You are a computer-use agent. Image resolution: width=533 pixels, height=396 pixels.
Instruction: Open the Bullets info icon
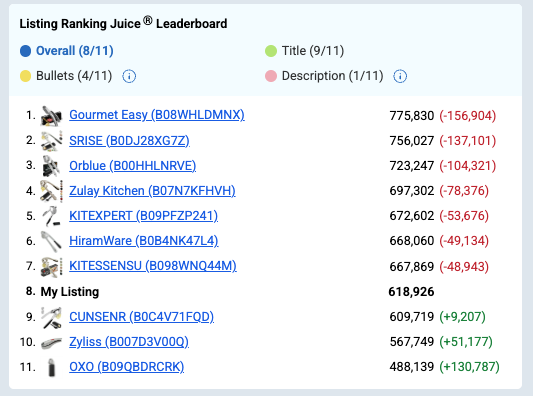point(129,76)
